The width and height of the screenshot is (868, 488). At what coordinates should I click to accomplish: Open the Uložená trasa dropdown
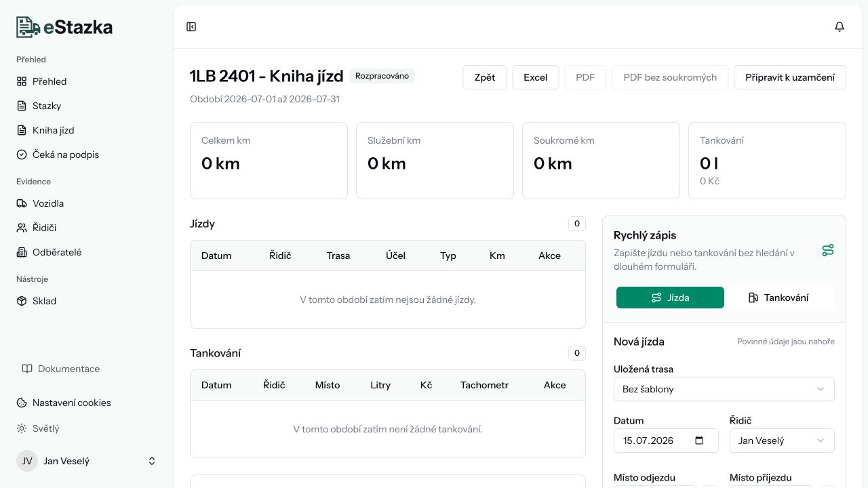pyautogui.click(x=724, y=389)
